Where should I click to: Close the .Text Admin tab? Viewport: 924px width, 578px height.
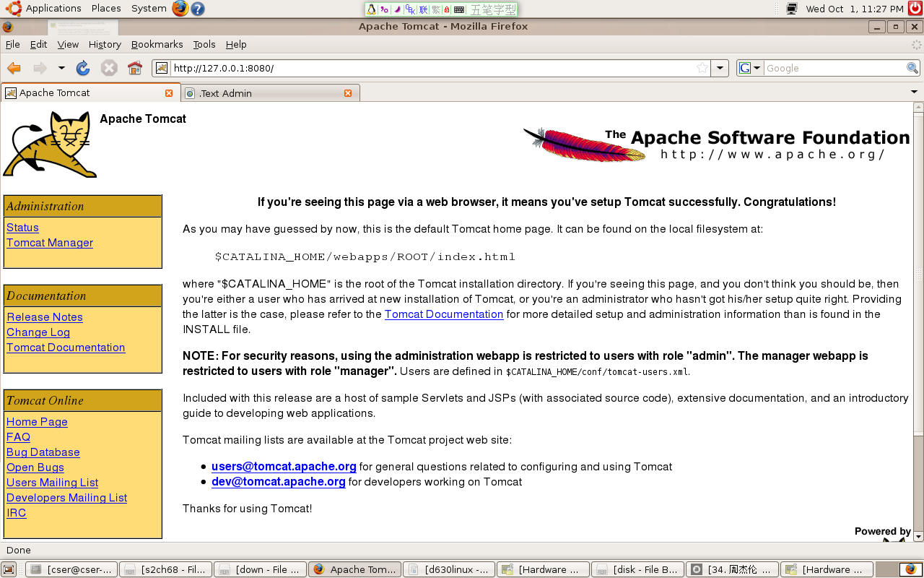pos(348,93)
